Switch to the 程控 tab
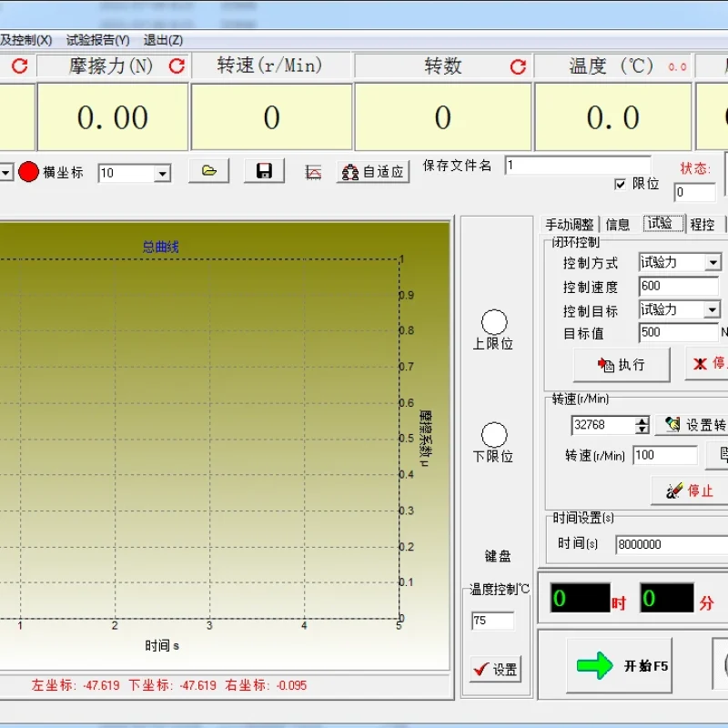The image size is (728, 728). tap(702, 225)
